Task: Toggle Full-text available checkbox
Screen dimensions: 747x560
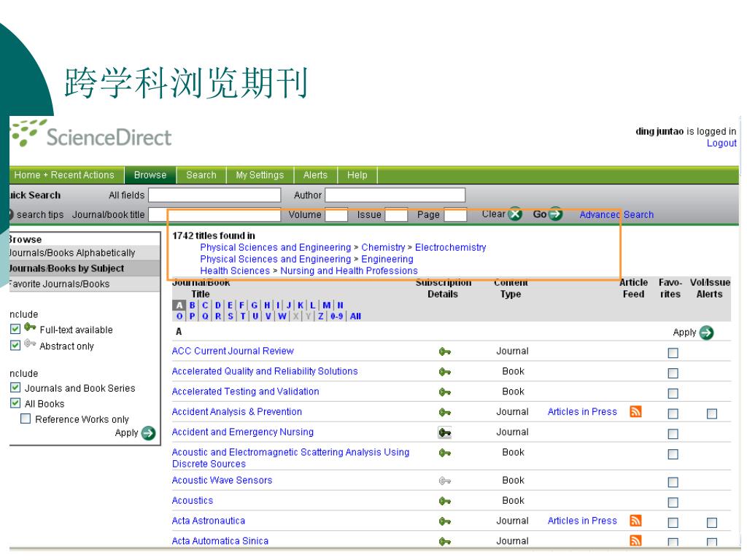Action: tap(15, 329)
